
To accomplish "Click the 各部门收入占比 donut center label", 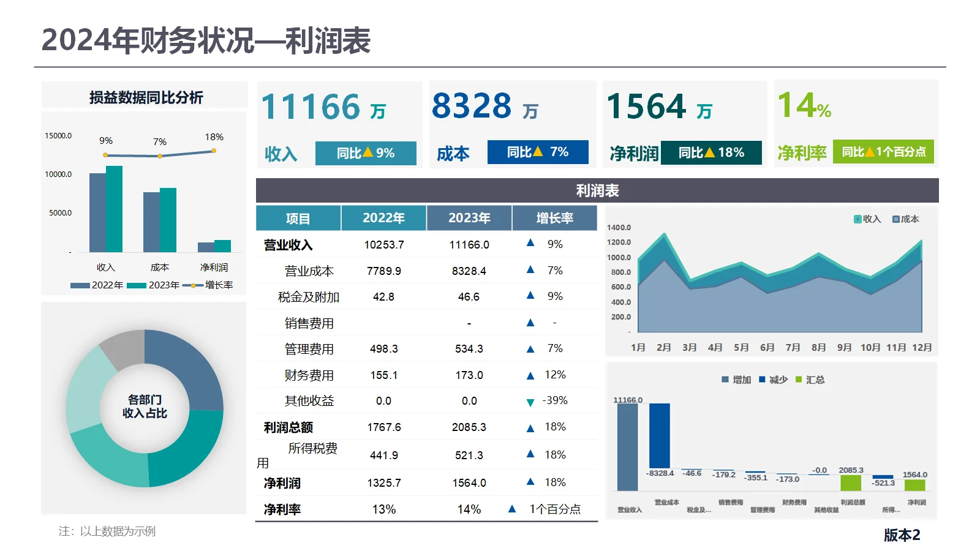I will [145, 407].
